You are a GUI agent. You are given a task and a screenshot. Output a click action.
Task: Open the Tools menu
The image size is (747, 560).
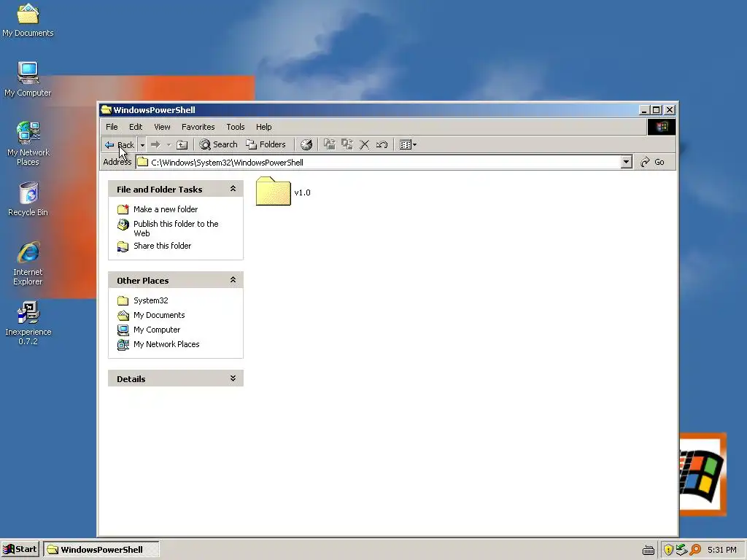(x=236, y=127)
